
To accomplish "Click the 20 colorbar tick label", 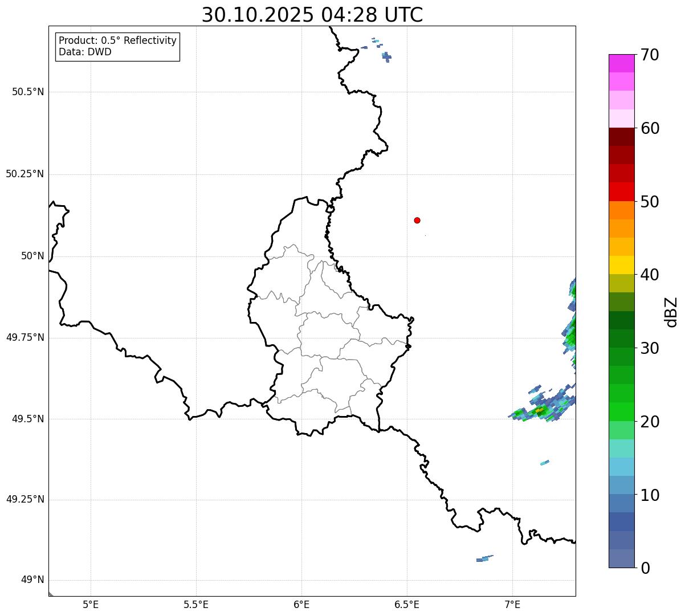I will pyautogui.click(x=650, y=422).
